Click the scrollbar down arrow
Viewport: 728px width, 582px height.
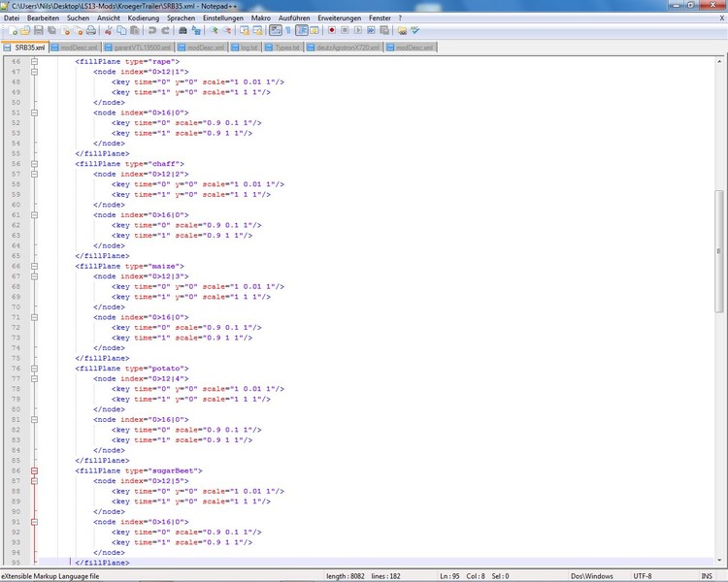pyautogui.click(x=718, y=560)
